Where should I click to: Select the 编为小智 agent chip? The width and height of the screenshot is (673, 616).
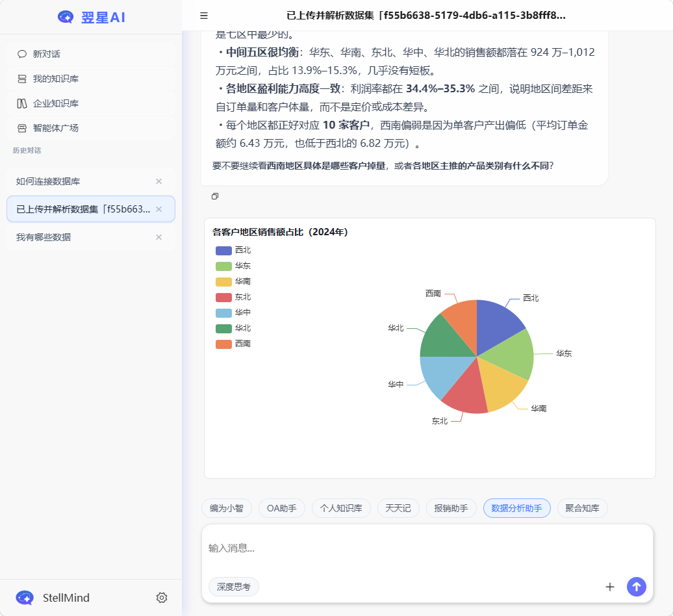[227, 508]
